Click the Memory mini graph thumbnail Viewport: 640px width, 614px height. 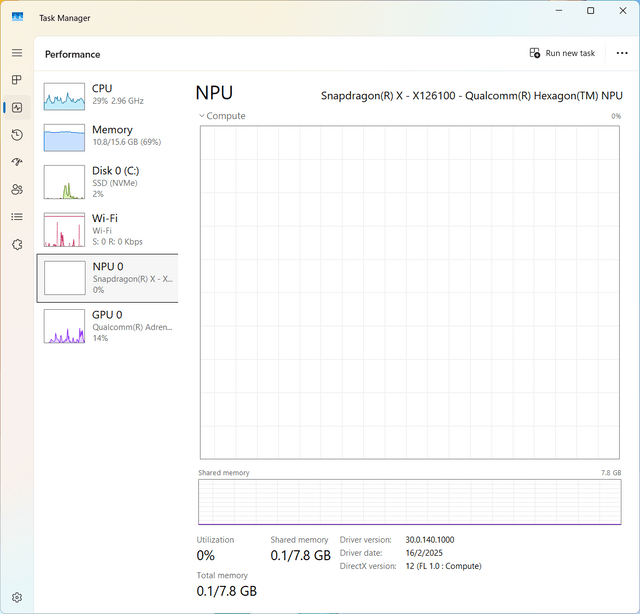tap(64, 138)
